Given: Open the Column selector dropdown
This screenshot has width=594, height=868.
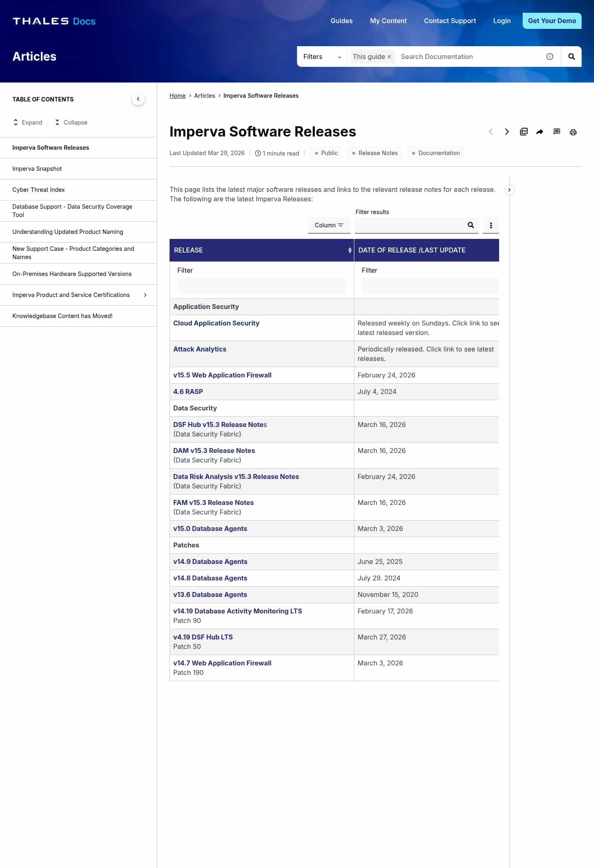Looking at the screenshot, I should click(x=329, y=225).
